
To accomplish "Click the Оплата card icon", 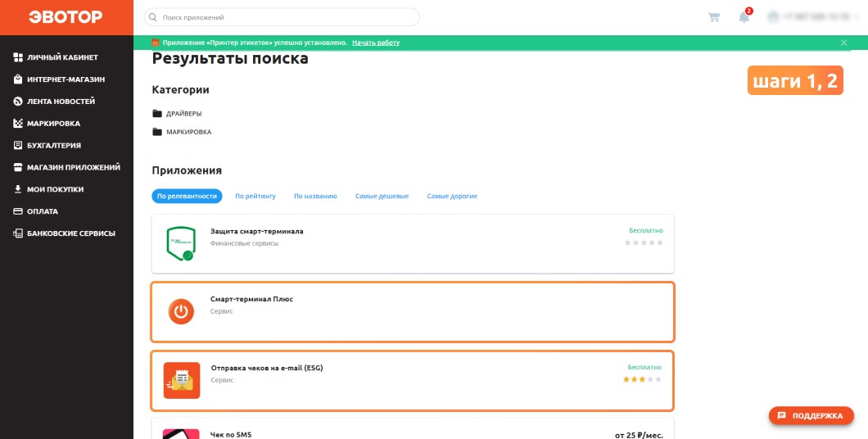I will pyautogui.click(x=18, y=211).
